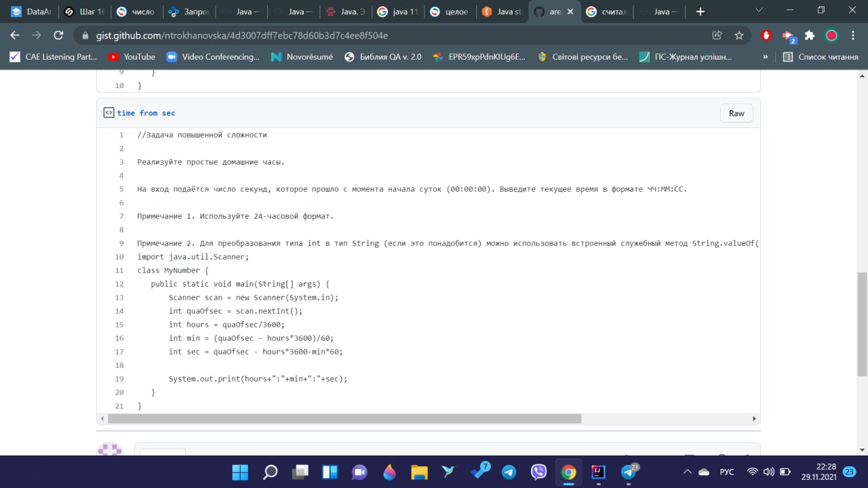868x488 pixels.
Task: Click the horizontal code scrollbar thumb
Action: pos(344,419)
